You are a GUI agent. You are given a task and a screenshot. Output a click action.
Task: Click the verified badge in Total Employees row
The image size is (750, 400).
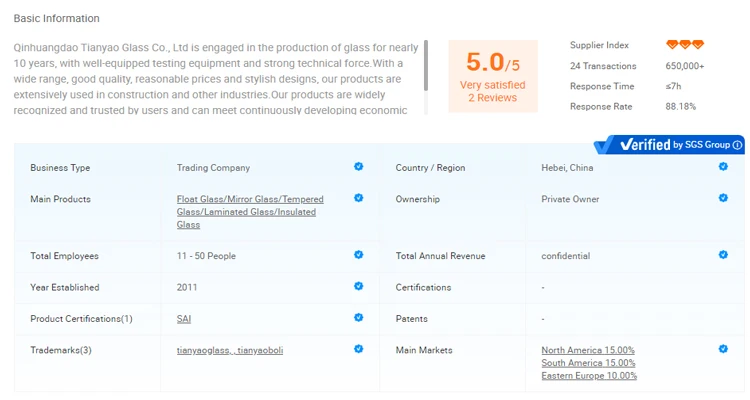point(358,255)
